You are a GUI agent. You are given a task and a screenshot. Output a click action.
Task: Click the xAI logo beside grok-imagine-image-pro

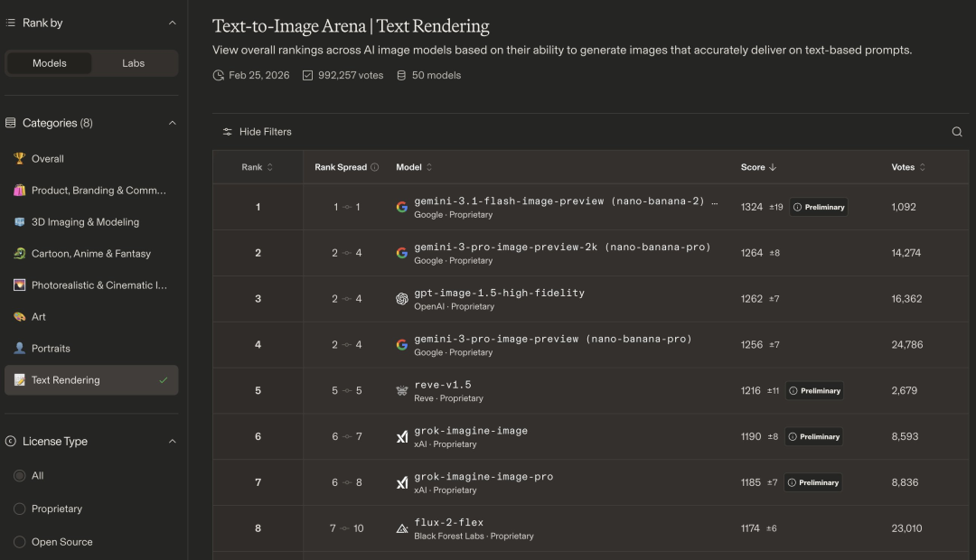(x=402, y=483)
